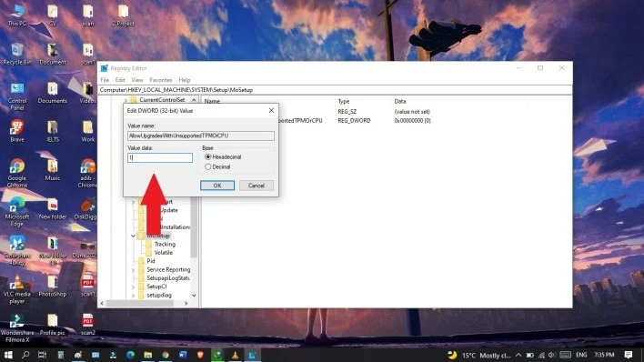Open the Favorites menu in Registry Editor

tap(161, 80)
